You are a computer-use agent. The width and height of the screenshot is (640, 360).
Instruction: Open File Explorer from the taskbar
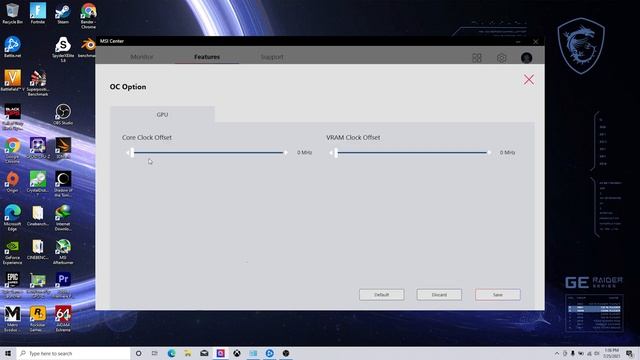pyautogui.click(x=187, y=353)
